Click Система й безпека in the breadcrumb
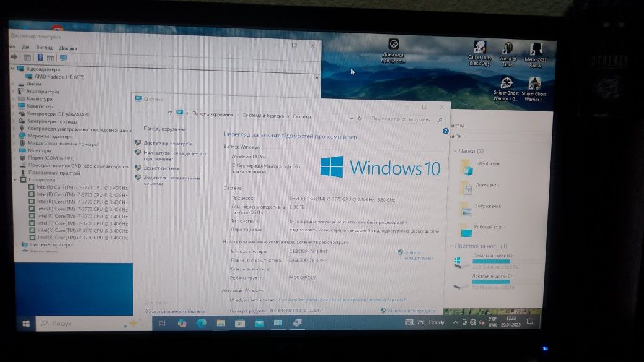 tap(263, 116)
